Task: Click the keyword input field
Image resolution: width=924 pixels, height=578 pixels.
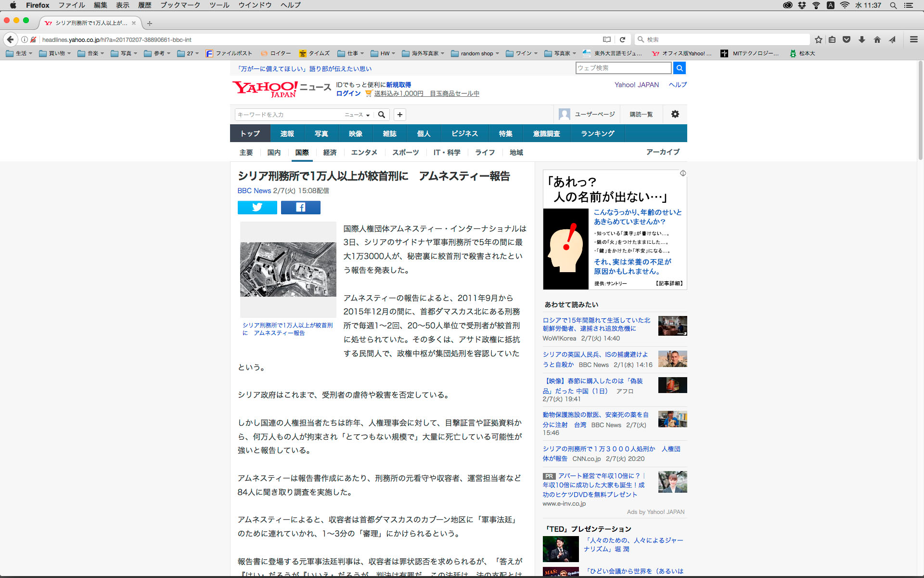Action: tap(289, 115)
